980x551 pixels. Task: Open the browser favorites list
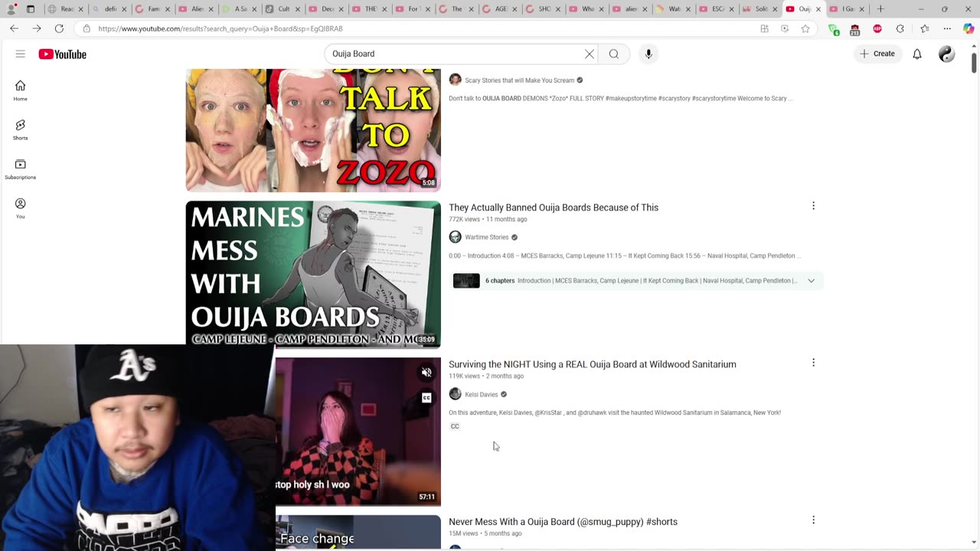(924, 28)
